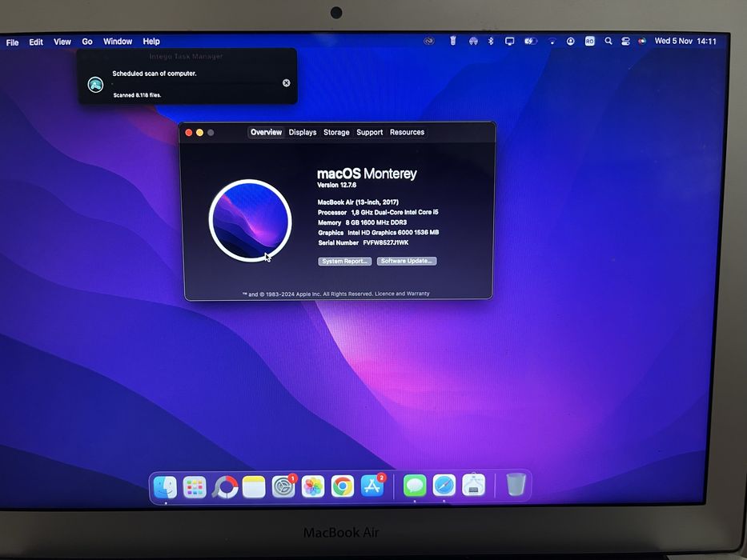Open the Edit menu
This screenshot has height=560, width=747.
36,42
